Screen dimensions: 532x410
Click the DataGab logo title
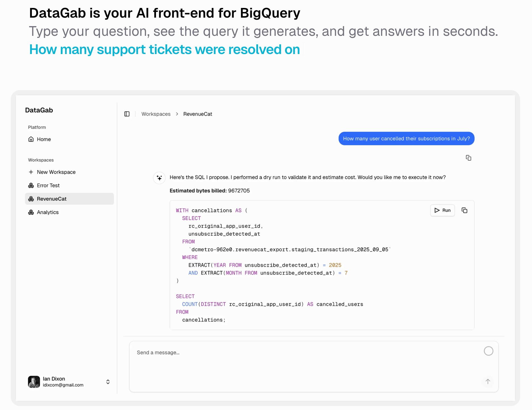(x=39, y=110)
